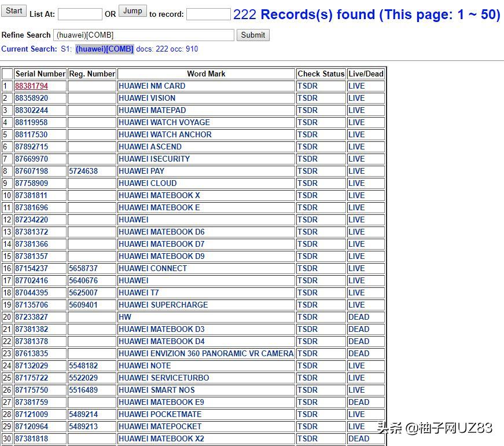Open the HUAWEI MATEBOOK E word mark
Image resolution: width=504 pixels, height=446 pixels.
point(159,207)
